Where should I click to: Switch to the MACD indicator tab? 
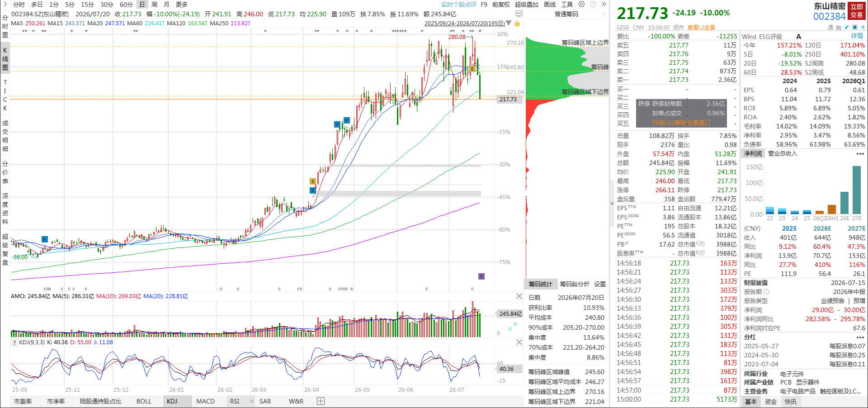point(205,401)
